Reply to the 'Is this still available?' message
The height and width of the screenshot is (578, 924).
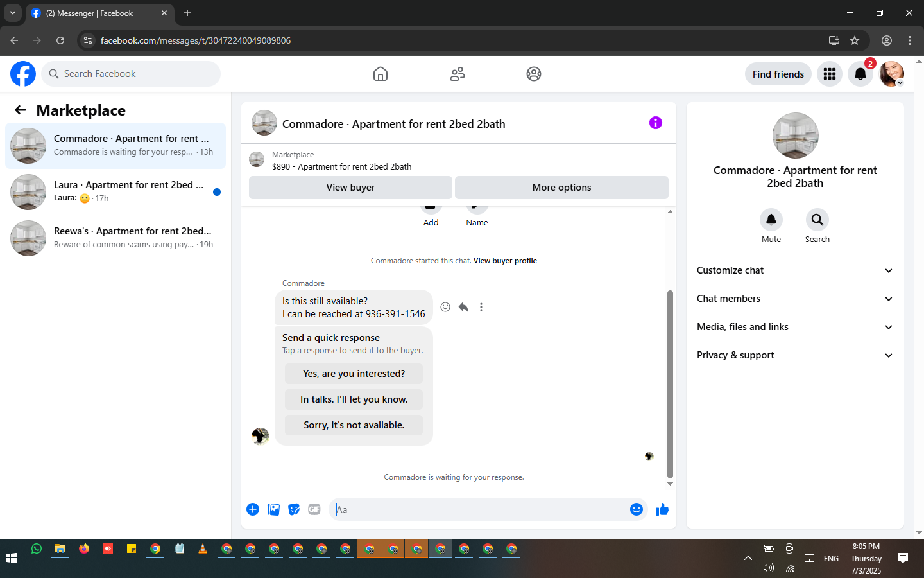point(463,307)
